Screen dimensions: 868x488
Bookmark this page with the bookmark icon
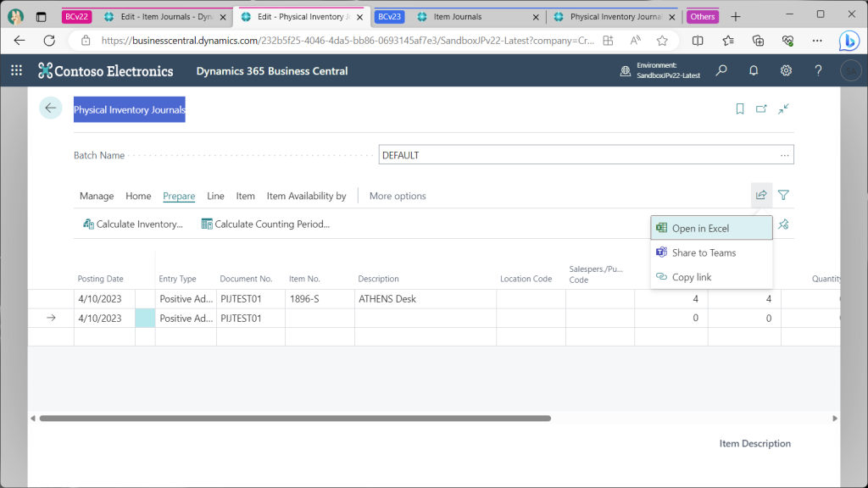739,109
